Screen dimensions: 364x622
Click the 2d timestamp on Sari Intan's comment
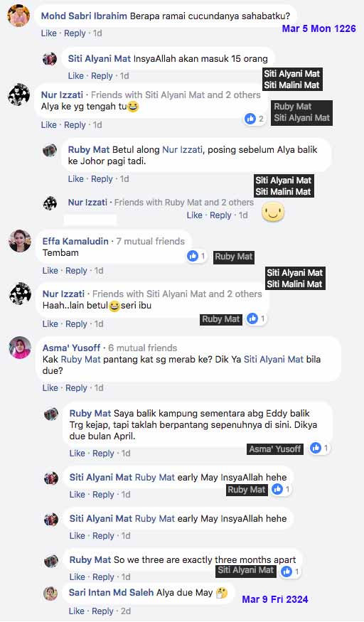[x=126, y=611]
